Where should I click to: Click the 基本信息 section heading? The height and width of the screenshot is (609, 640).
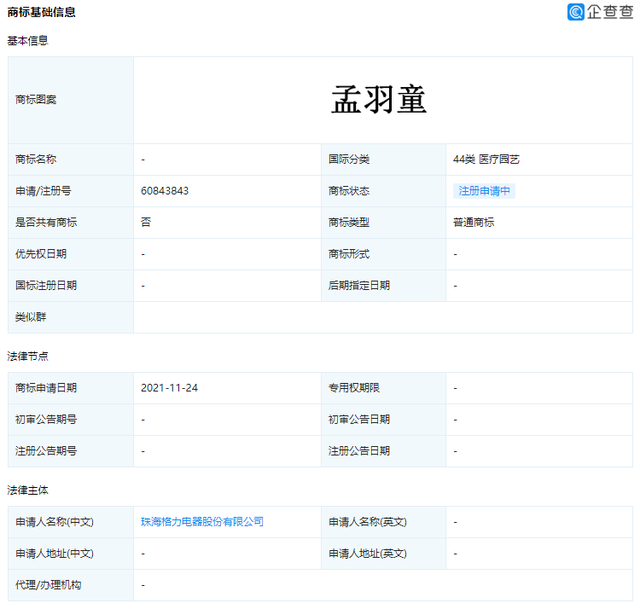tap(28, 41)
